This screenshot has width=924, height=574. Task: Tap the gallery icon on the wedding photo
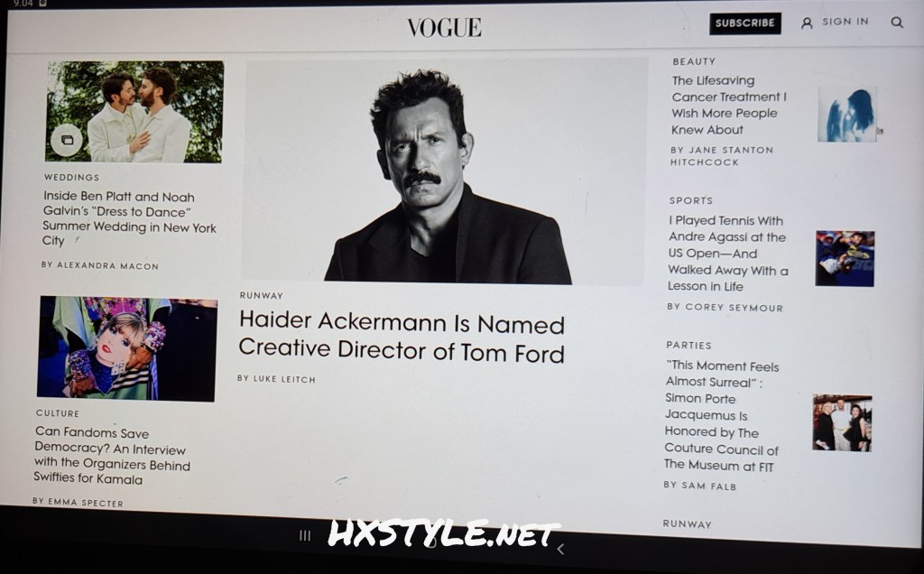66,140
